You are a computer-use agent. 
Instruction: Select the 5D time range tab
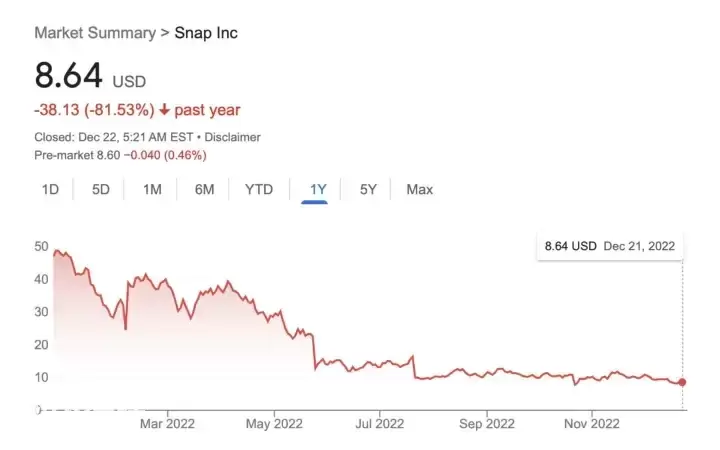(101, 189)
